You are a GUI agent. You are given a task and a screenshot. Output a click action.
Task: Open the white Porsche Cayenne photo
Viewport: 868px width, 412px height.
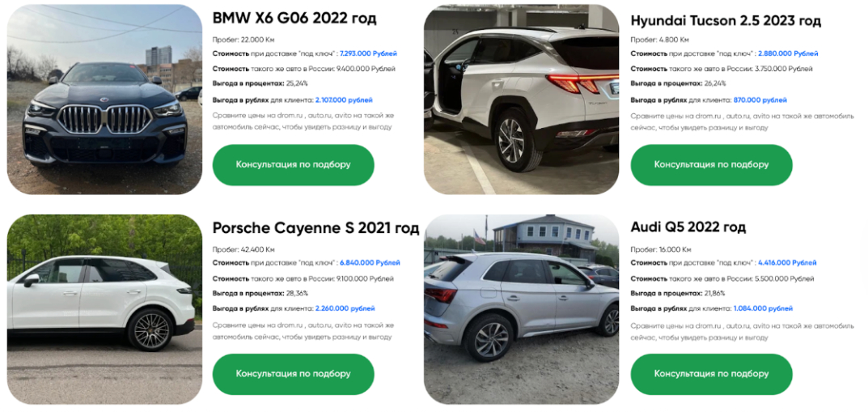104,309
